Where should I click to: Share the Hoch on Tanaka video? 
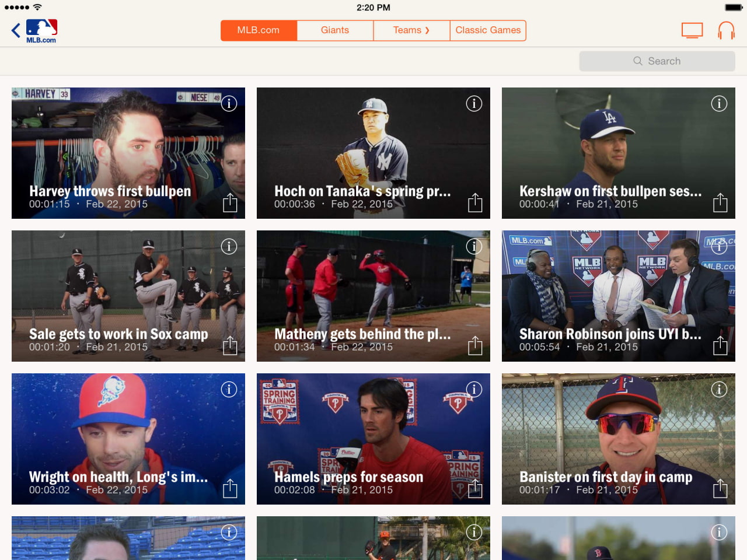(x=475, y=202)
